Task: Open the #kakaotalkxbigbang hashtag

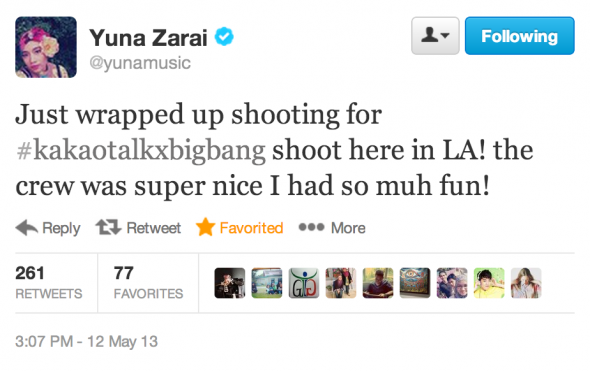Action: tap(141, 150)
